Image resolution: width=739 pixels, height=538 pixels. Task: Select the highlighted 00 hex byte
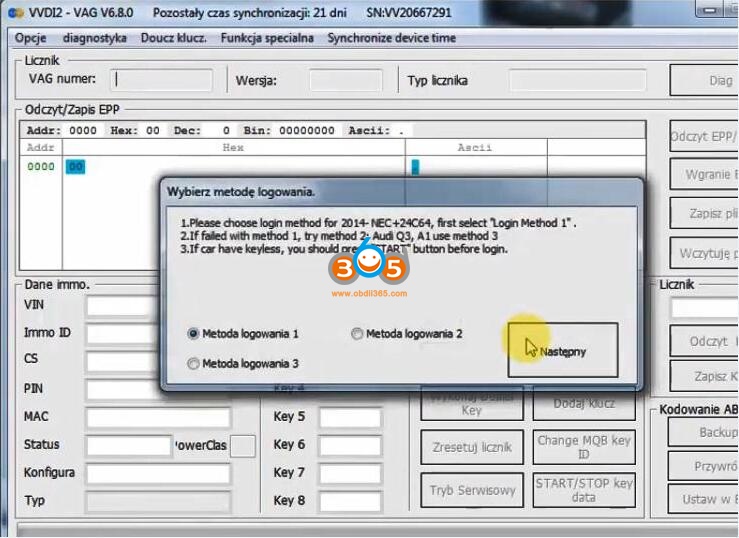coord(75,166)
